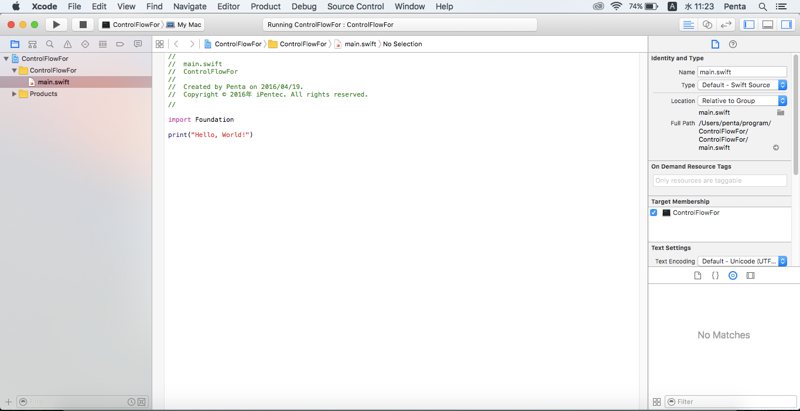Open main.swift segment in jump bar
This screenshot has height=411, width=800.
(356, 44)
